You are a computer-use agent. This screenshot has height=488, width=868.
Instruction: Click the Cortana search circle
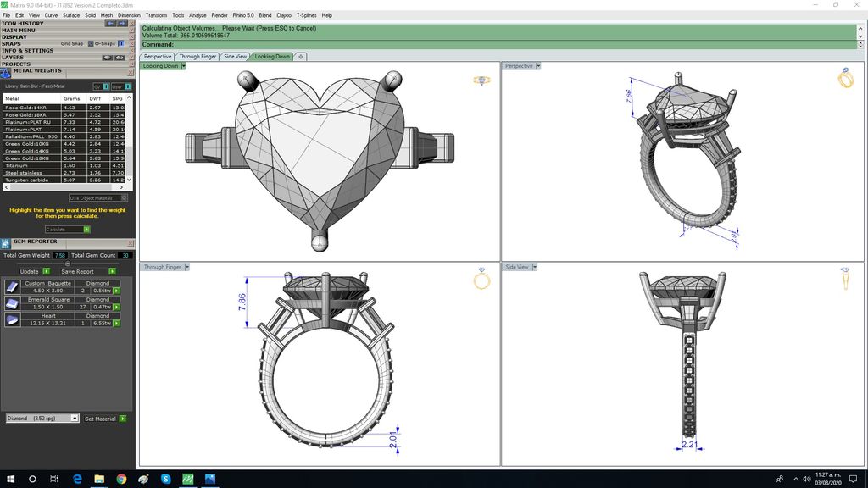[x=32, y=480]
